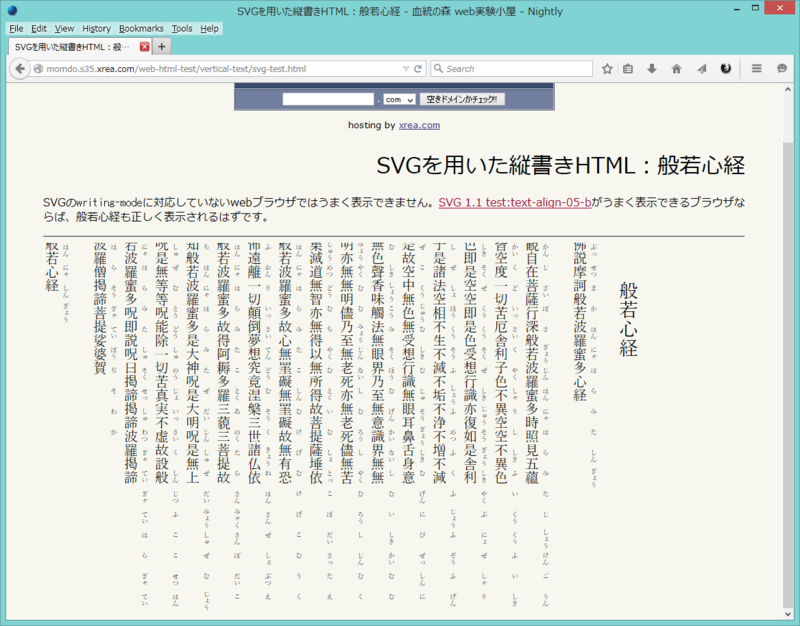Click the Firefox Nightly globe icon in title bar

click(12, 10)
